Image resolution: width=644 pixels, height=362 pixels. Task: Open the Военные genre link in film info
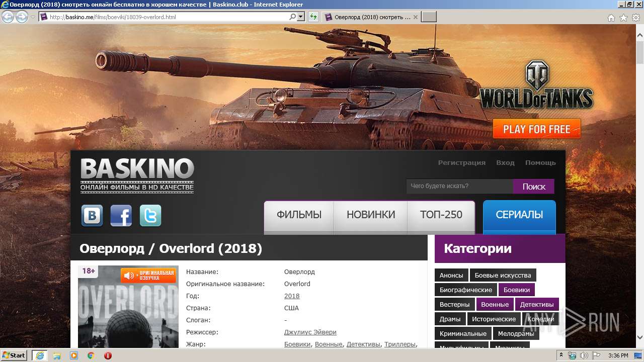[x=329, y=344]
